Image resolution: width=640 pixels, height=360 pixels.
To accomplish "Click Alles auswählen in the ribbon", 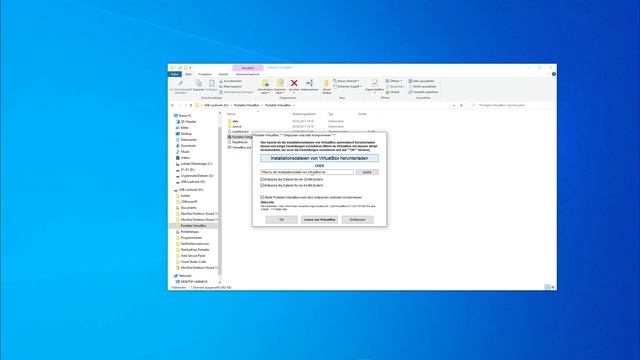I will click(422, 81).
